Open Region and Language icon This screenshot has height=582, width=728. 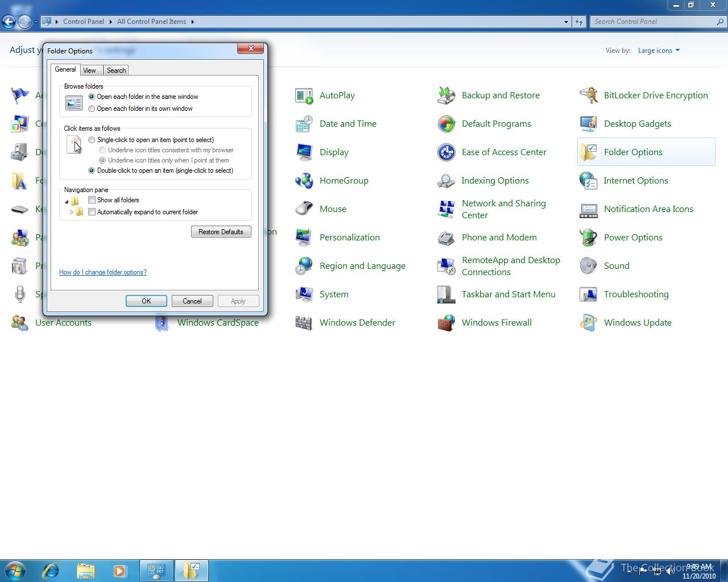304,266
